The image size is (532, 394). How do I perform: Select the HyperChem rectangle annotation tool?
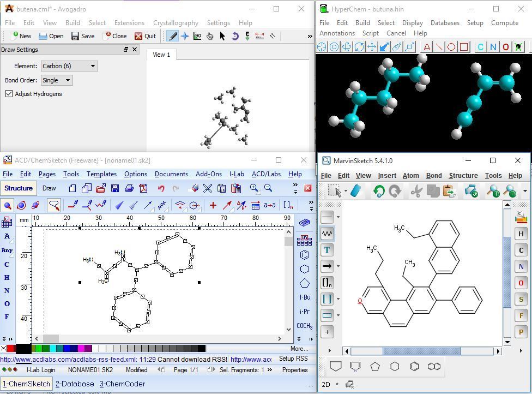click(x=464, y=47)
